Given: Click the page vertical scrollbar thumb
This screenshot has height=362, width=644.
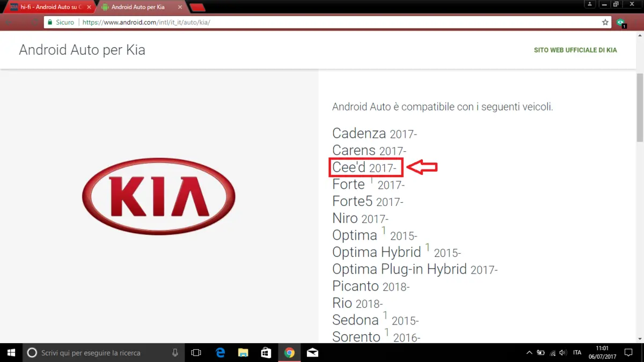Looking at the screenshot, I should 639,107.
